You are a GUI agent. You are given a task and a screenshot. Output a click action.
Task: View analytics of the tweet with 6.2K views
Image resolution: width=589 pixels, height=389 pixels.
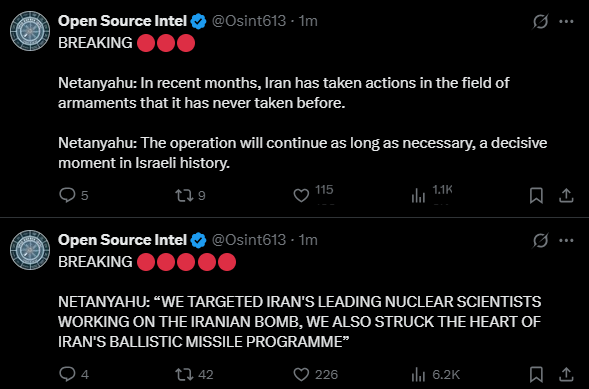pyautogui.click(x=418, y=374)
